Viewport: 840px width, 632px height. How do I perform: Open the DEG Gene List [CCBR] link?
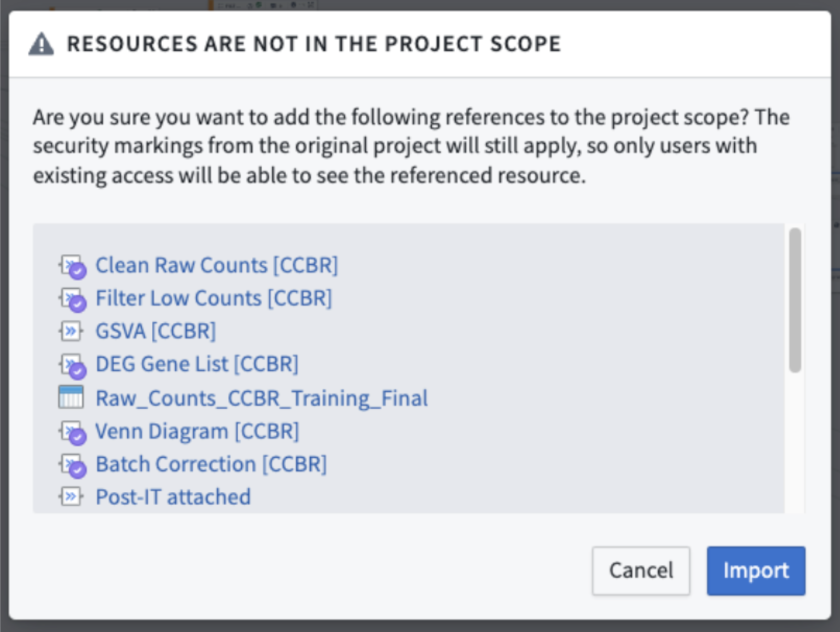point(197,364)
